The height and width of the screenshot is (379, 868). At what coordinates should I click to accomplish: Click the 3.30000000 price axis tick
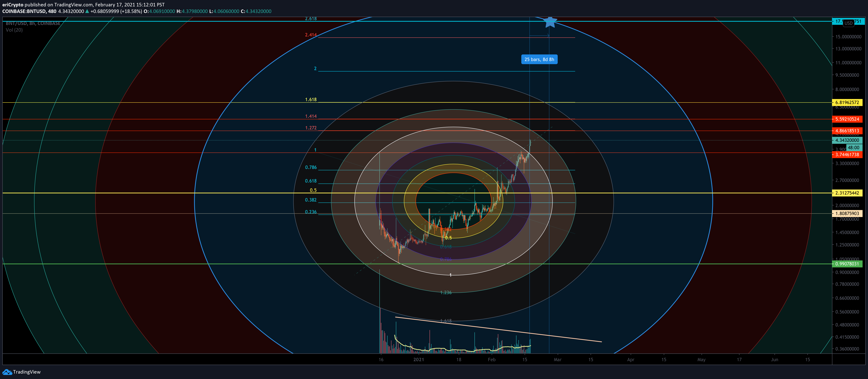(x=847, y=164)
